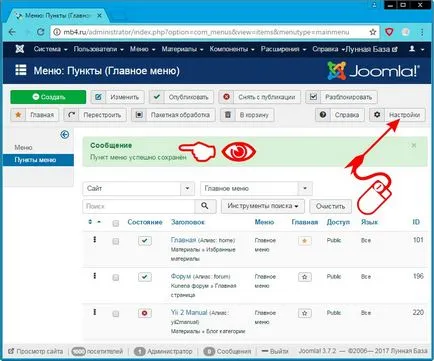The image size is (434, 361).
Task: Select the Главная row checkbox
Action: 116,241
